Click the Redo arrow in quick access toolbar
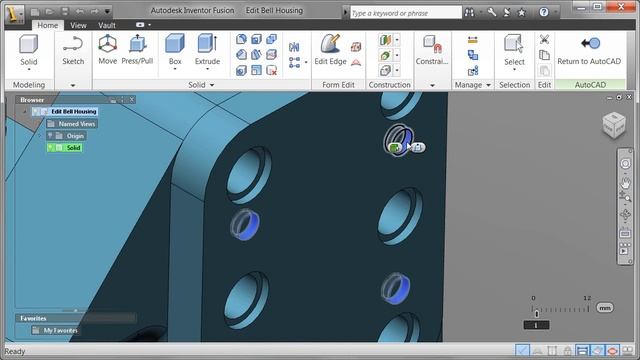 click(94, 11)
